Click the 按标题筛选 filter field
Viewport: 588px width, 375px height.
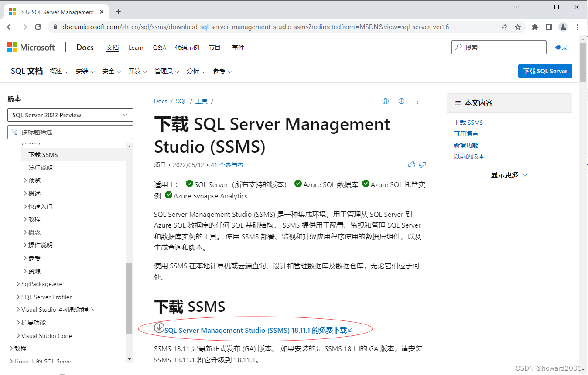tap(70, 132)
